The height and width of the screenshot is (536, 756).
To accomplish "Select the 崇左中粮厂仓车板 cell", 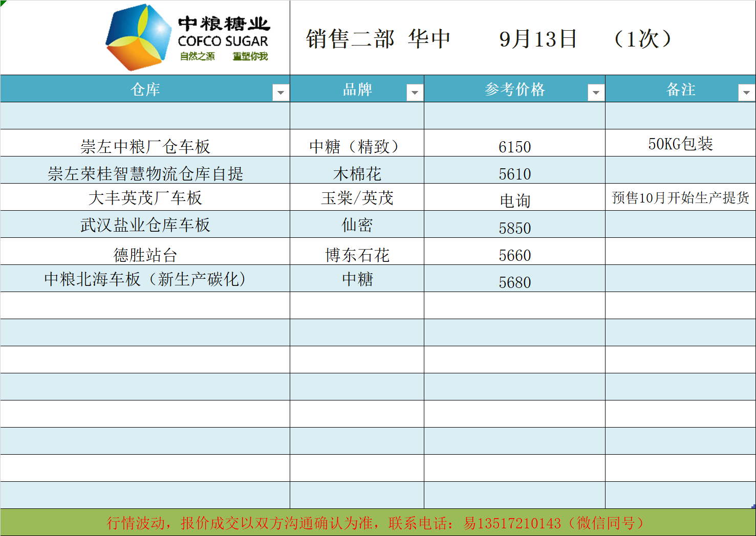I will coord(145,146).
